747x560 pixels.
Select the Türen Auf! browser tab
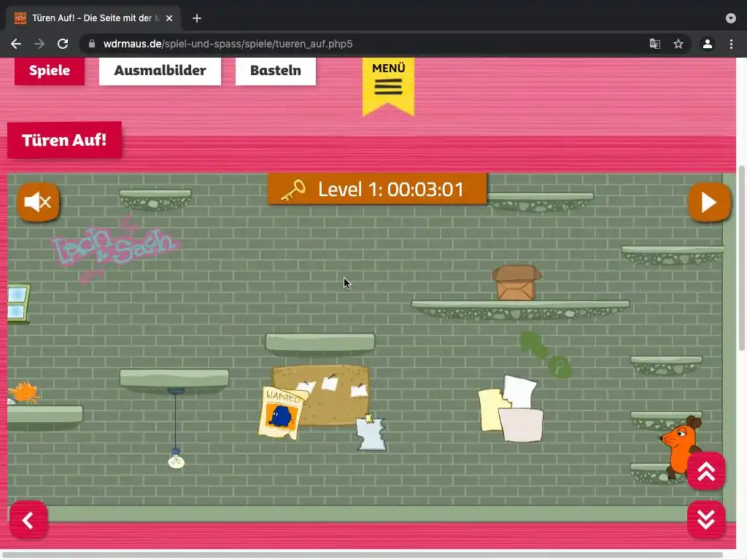93,18
